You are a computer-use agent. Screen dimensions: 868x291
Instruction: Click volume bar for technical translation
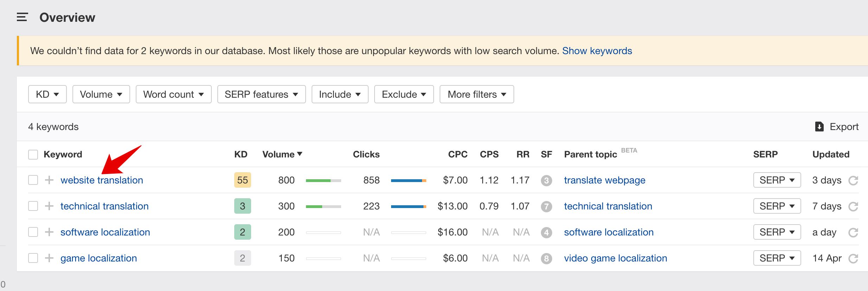[x=324, y=207]
